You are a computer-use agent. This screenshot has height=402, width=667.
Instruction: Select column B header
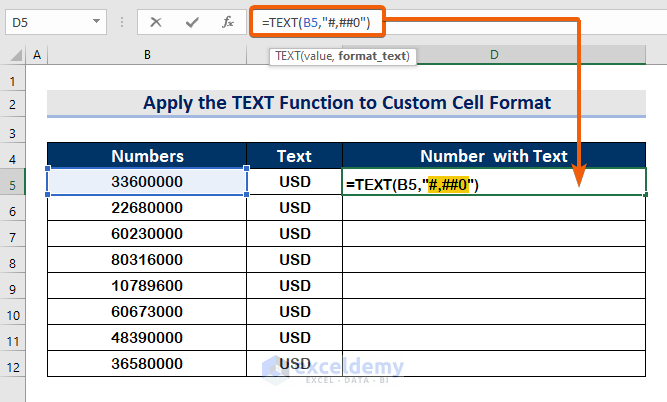[147, 54]
